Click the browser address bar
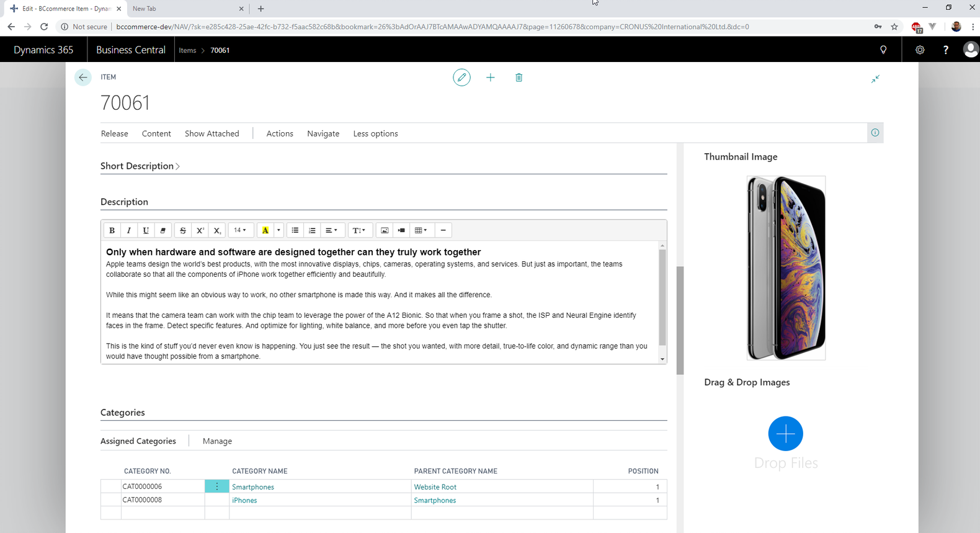The image size is (980, 533). (x=432, y=27)
